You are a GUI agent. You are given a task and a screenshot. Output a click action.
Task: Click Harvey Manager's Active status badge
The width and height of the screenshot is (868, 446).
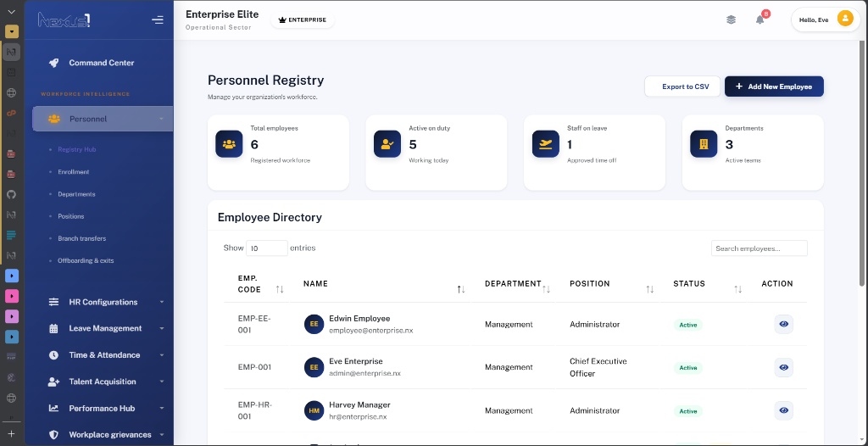pos(688,411)
